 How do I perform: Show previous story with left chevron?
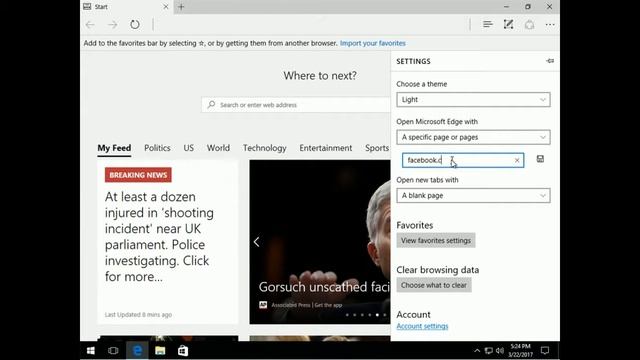pyautogui.click(x=256, y=242)
